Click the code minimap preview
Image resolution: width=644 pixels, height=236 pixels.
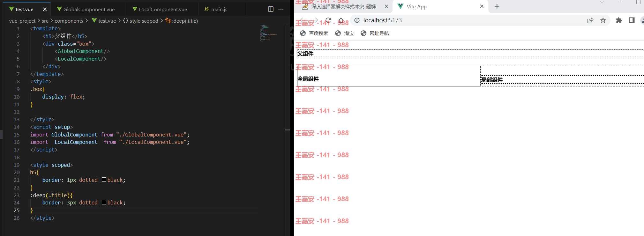tap(268, 33)
